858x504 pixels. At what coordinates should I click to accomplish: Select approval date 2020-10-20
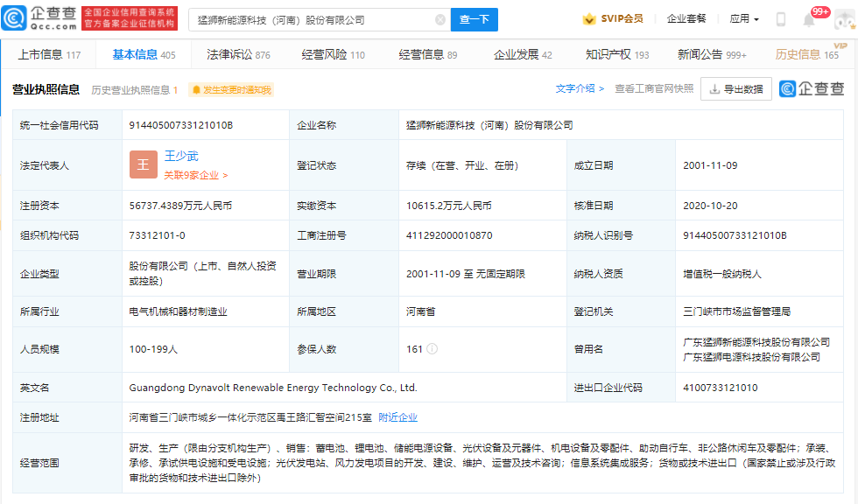click(x=710, y=206)
